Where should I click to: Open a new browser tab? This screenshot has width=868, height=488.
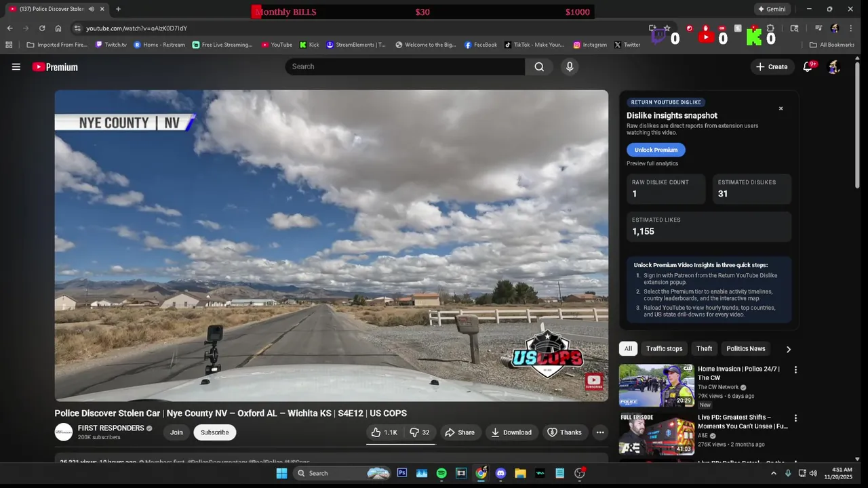118,9
